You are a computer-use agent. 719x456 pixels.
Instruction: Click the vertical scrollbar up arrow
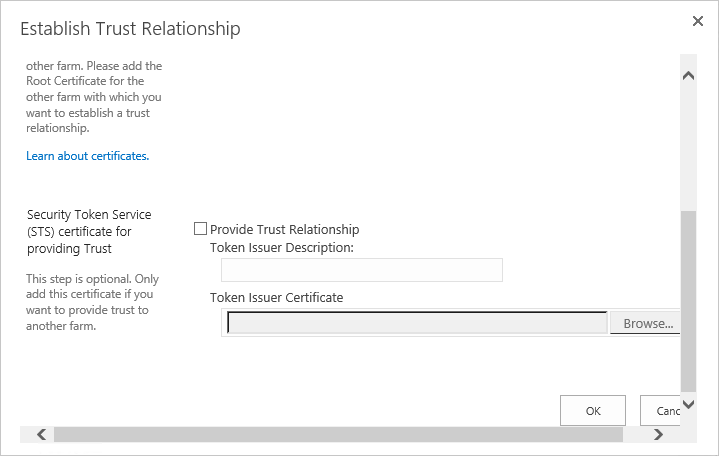688,76
